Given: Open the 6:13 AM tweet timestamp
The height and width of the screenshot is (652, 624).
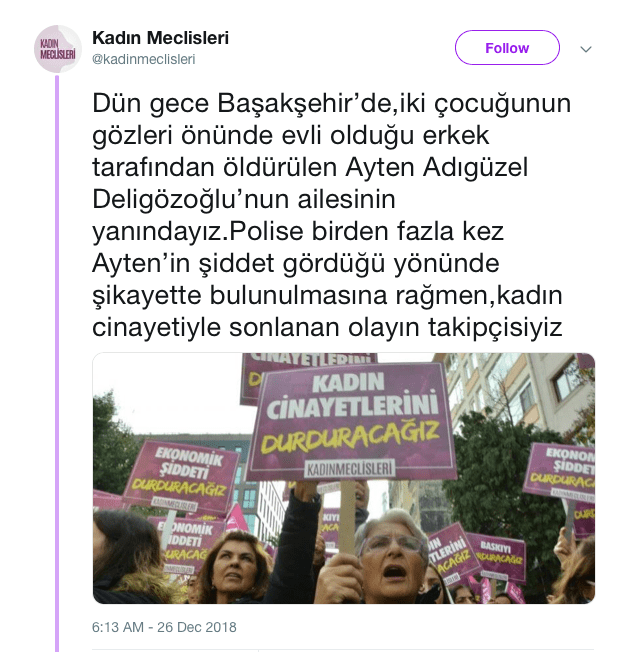Looking at the screenshot, I should tap(118, 627).
